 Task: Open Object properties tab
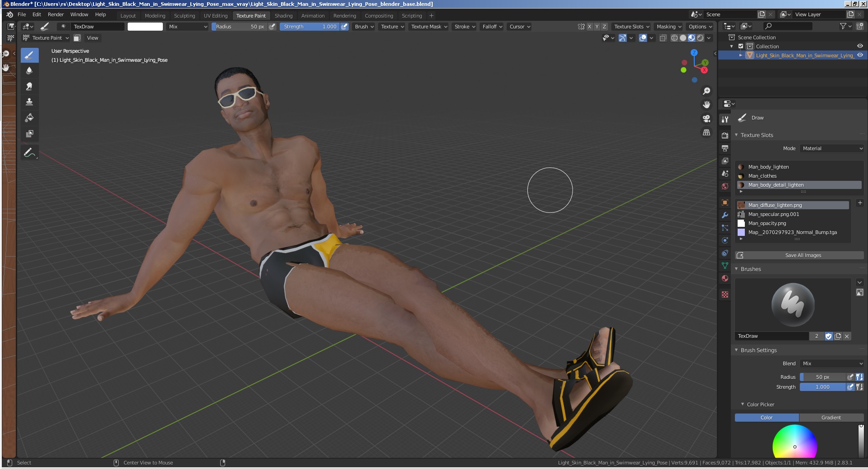[725, 202]
